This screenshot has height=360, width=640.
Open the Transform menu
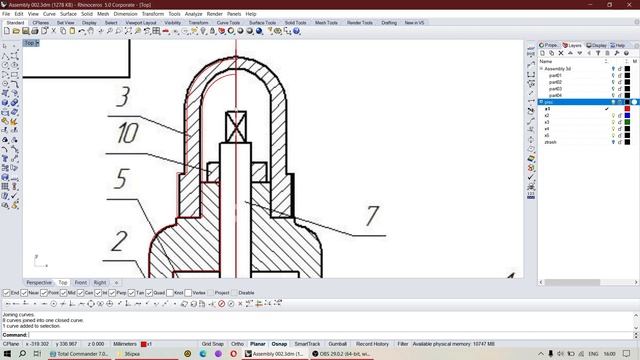153,14
